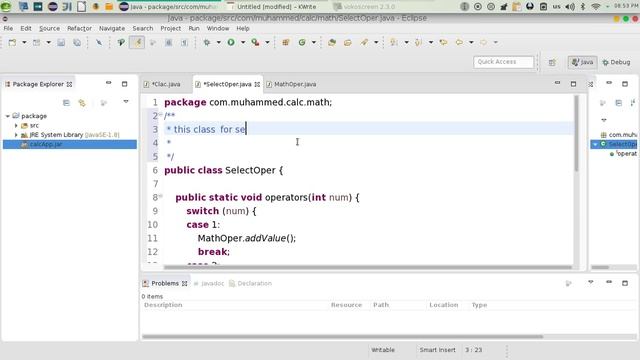Click the Quick Access search field
This screenshot has height=360, width=640.
tap(504, 62)
